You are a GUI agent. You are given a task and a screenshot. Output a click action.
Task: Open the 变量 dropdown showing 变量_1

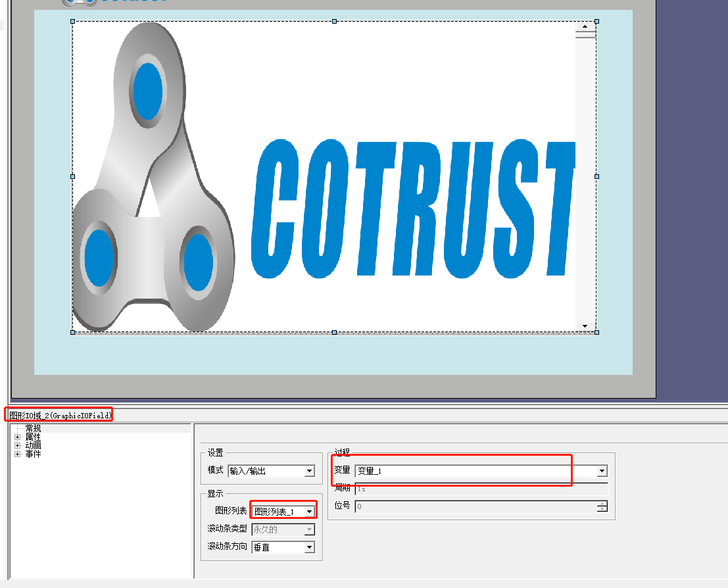pos(602,471)
